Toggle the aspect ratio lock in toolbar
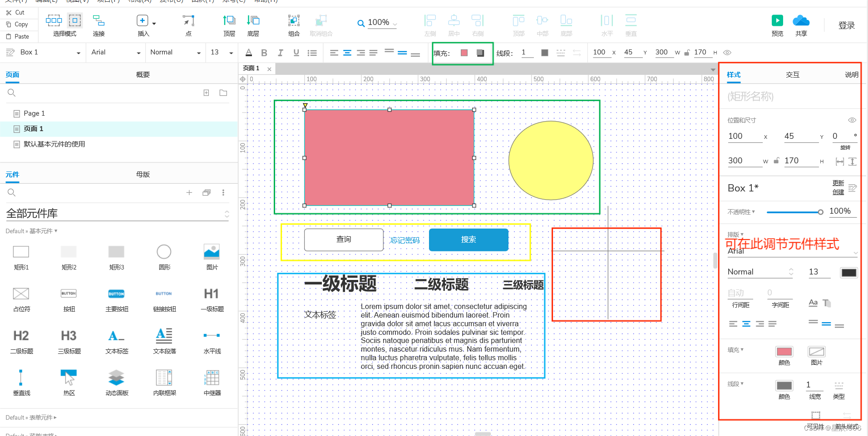Image resolution: width=868 pixels, height=436 pixels. click(687, 53)
